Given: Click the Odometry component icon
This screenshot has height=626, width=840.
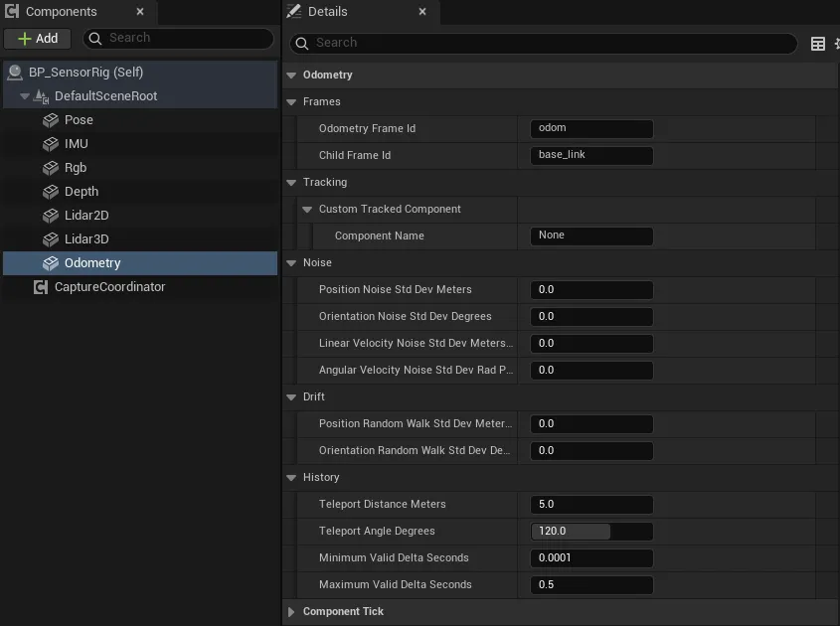Looking at the screenshot, I should click(51, 263).
